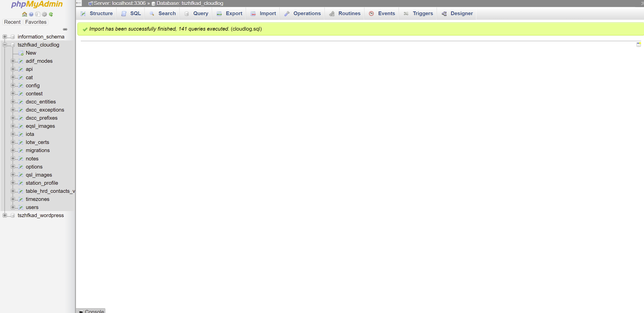The height and width of the screenshot is (313, 644).
Task: Select the information_schema database
Action: tap(41, 37)
